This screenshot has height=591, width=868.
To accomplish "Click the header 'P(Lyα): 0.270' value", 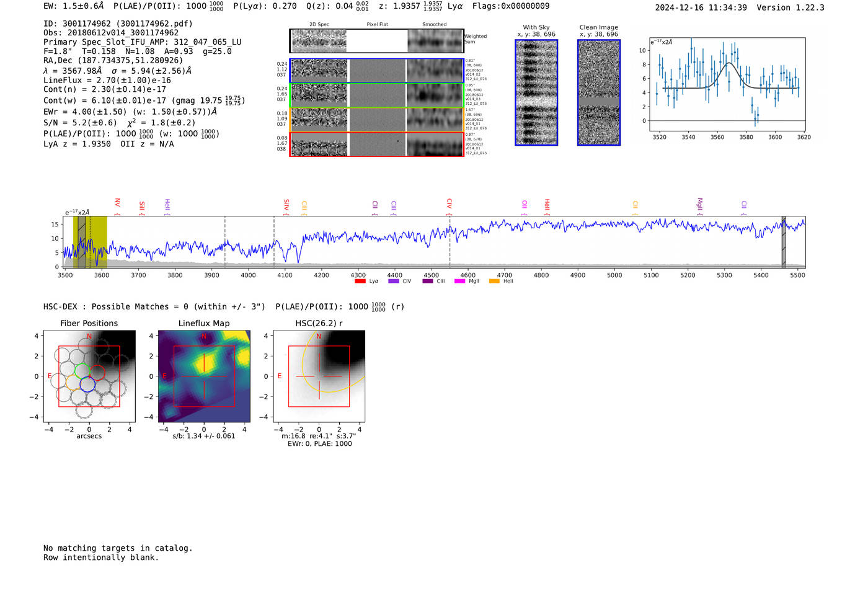I will [265, 6].
